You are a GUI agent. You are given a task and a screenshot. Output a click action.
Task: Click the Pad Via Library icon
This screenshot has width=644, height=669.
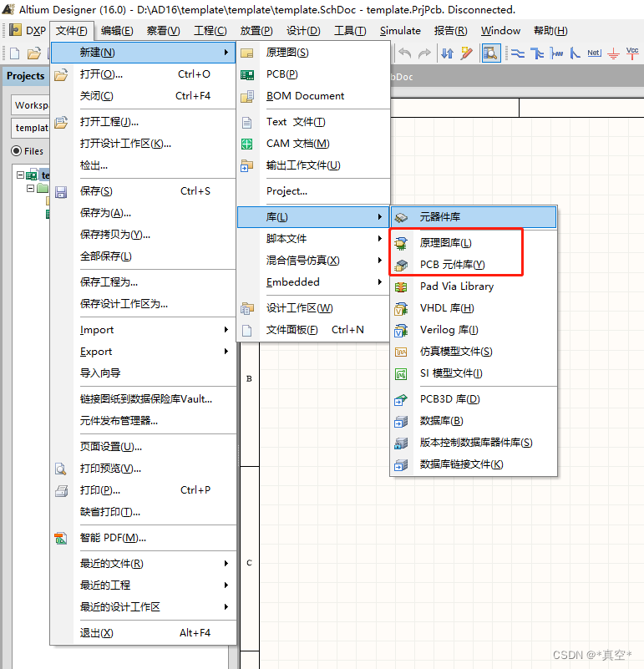pyautogui.click(x=401, y=286)
